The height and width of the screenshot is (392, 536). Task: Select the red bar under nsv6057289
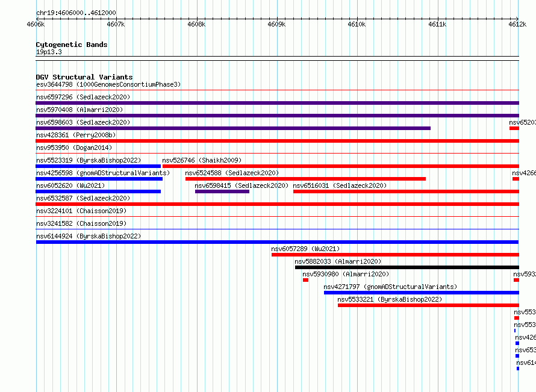pyautogui.click(x=395, y=255)
